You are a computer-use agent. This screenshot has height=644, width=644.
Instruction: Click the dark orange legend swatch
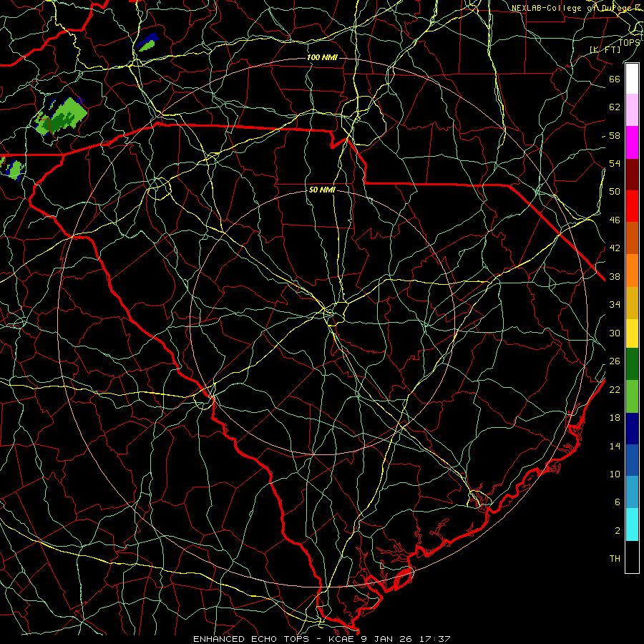[632, 238]
